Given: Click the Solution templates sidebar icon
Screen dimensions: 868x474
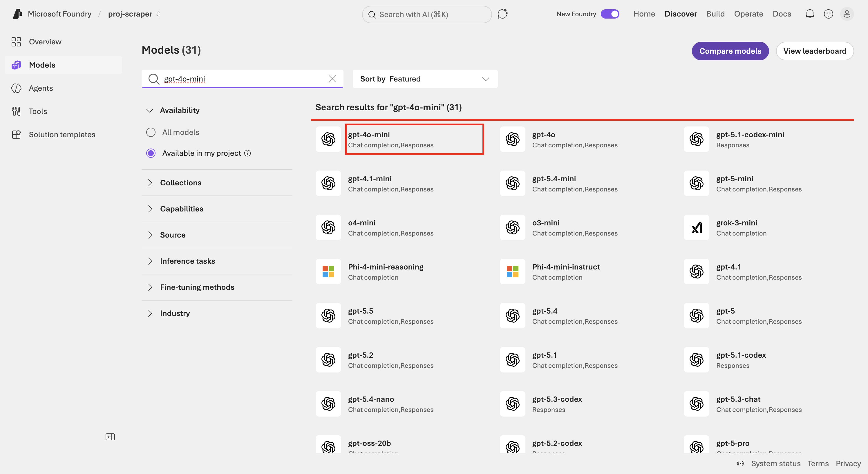Looking at the screenshot, I should pyautogui.click(x=16, y=134).
